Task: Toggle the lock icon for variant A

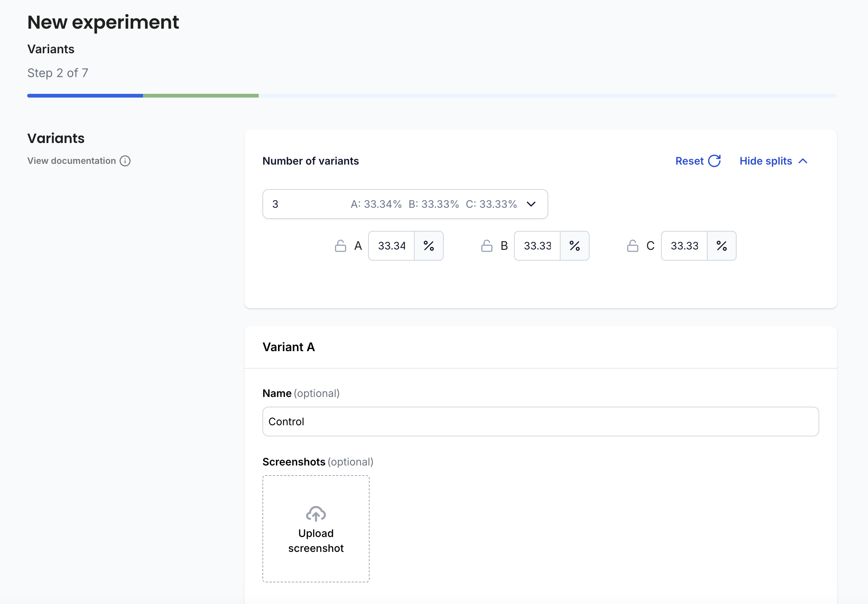Action: coord(340,246)
